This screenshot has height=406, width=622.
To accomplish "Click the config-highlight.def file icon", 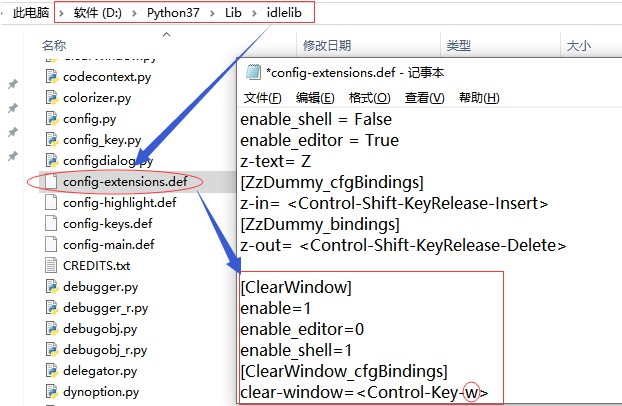I will click(x=51, y=202).
